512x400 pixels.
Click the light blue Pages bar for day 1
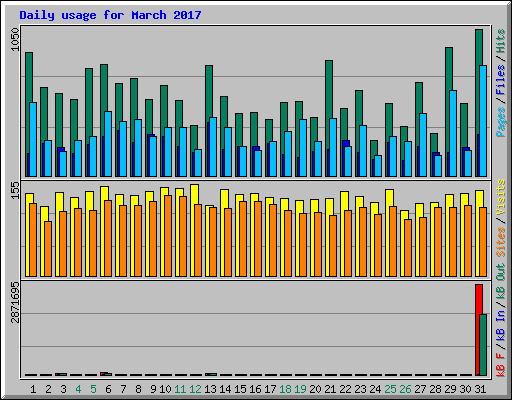33,139
